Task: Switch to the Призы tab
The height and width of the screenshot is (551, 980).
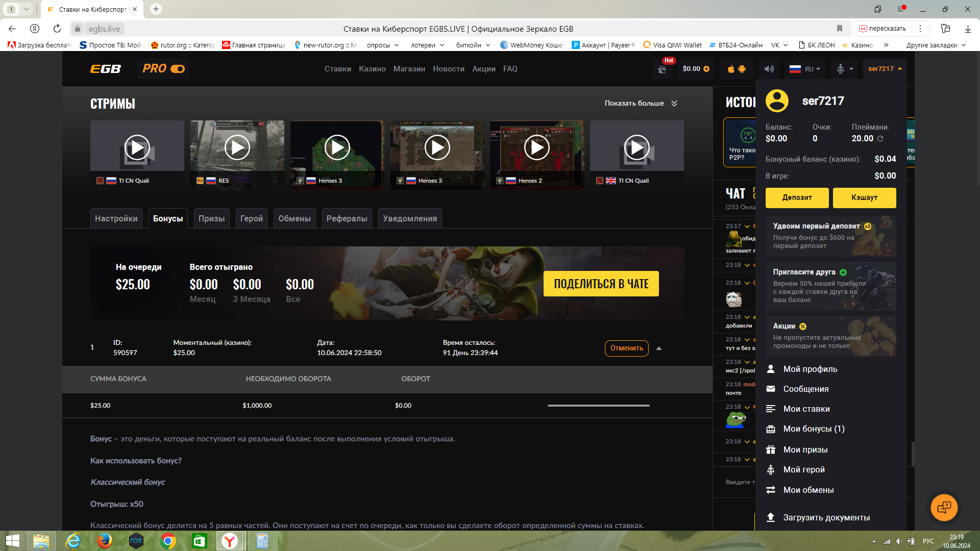Action: tap(211, 218)
